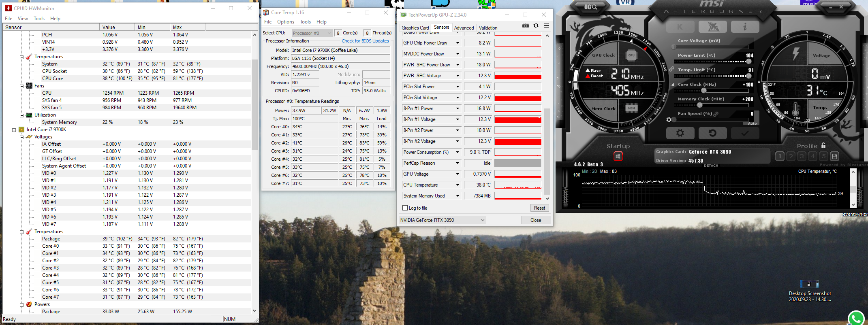868x325 pixels.
Task: Click the thermometer icon on the temperature gauge
Action: pos(795,109)
